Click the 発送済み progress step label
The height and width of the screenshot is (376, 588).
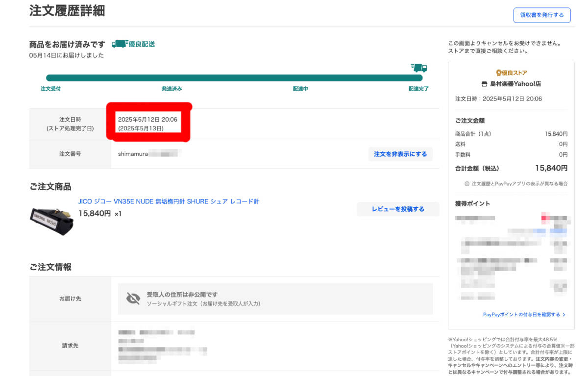point(172,89)
